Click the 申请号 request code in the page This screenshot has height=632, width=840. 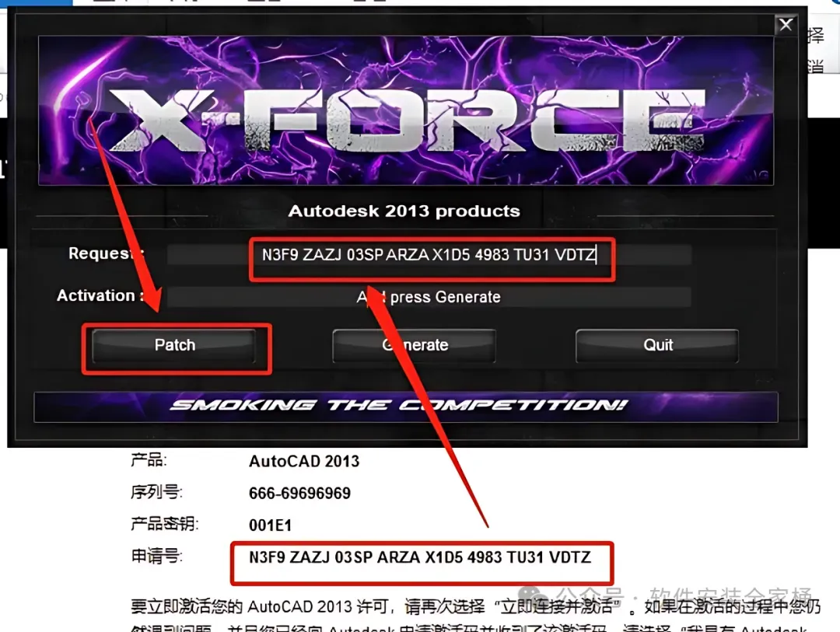[x=420, y=557]
